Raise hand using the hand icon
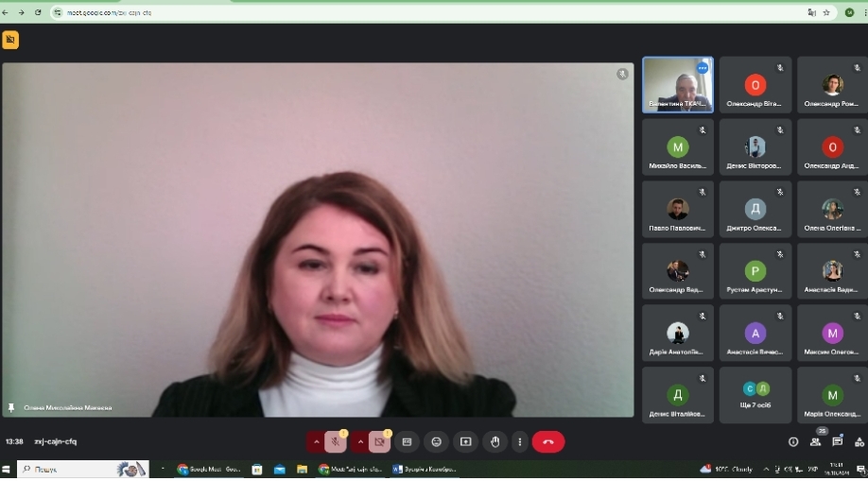 point(494,441)
